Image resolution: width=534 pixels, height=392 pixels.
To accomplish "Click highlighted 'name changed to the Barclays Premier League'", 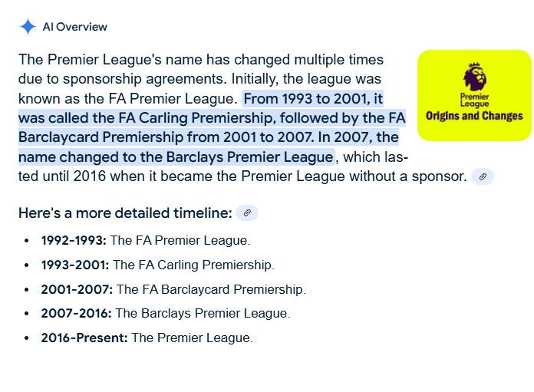I will coord(176,157).
